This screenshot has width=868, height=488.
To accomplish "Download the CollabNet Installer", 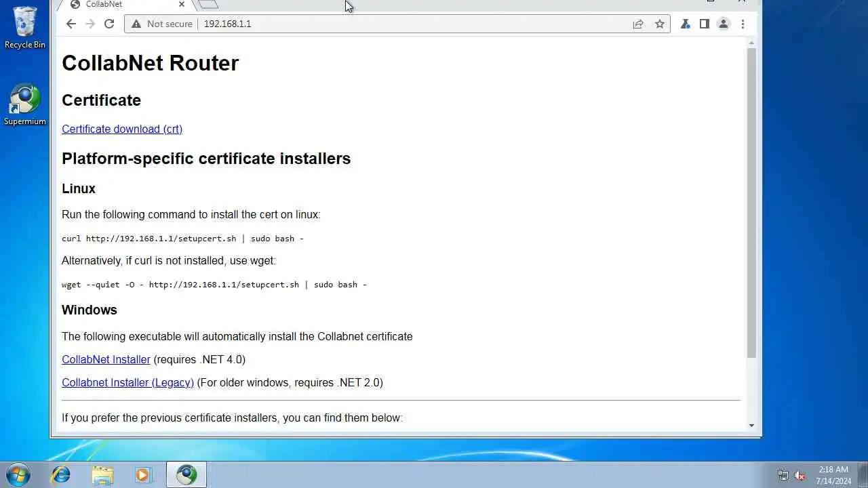I will (106, 359).
